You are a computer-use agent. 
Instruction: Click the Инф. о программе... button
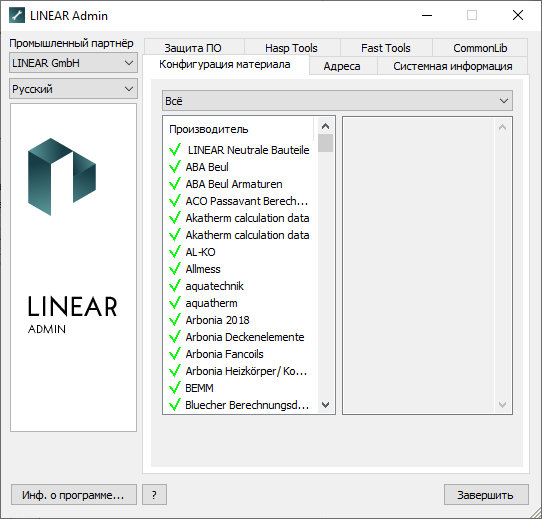pyautogui.click(x=74, y=495)
